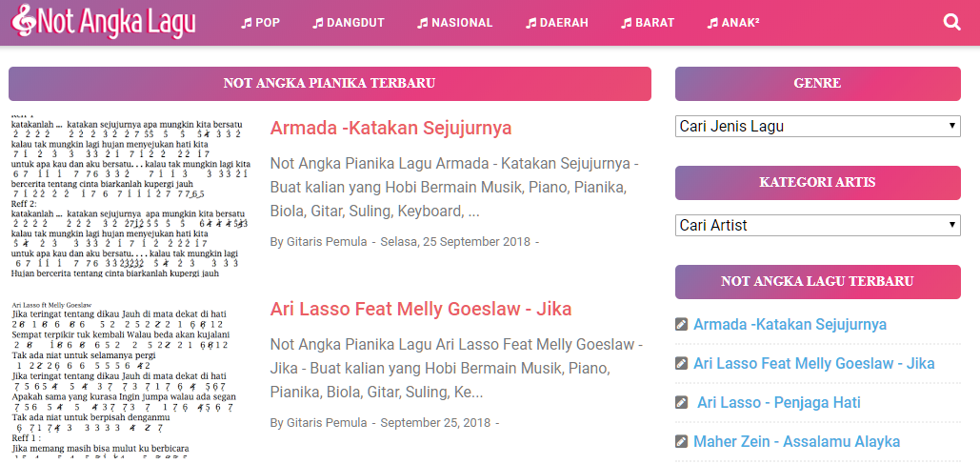The height and width of the screenshot is (464, 980).
Task: Go to the BARAT menu category
Action: pyautogui.click(x=648, y=23)
